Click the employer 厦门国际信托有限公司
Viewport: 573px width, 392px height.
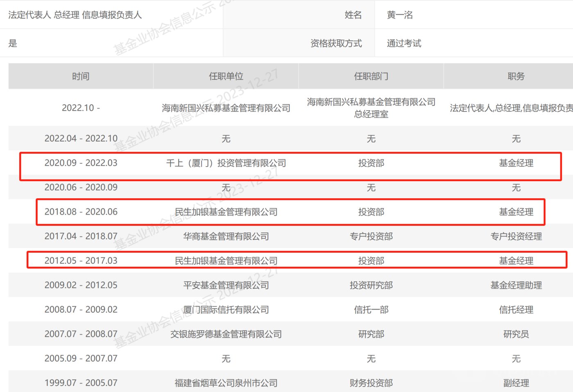[x=226, y=310]
